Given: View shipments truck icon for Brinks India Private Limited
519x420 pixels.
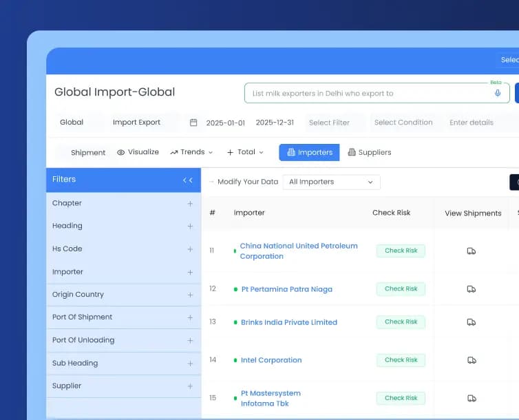Looking at the screenshot, I should (x=472, y=322).
